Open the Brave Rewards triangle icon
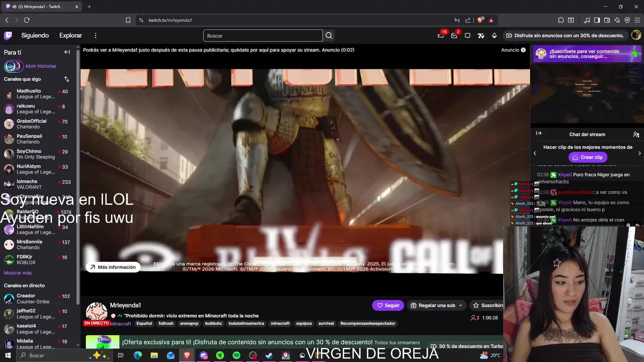The width and height of the screenshot is (644, 362). (491, 20)
